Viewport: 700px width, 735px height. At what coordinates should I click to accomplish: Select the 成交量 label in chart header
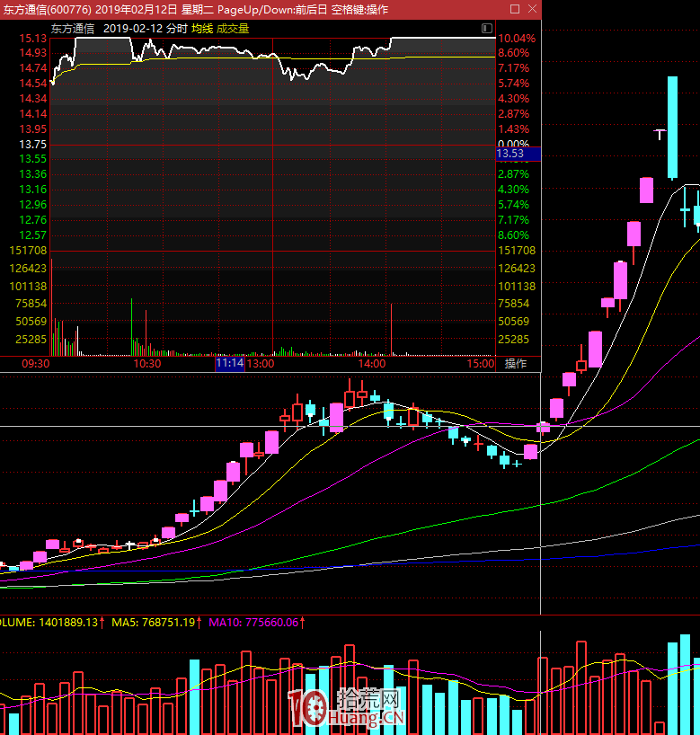233,29
